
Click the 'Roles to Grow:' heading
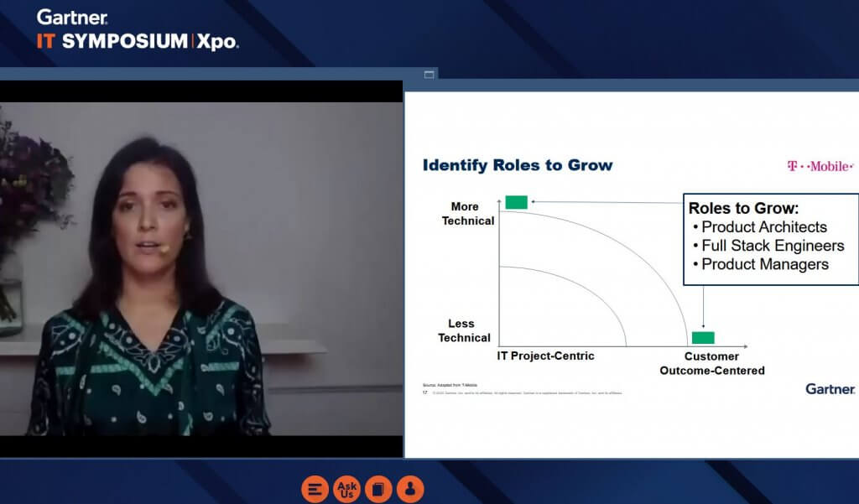tap(743, 208)
